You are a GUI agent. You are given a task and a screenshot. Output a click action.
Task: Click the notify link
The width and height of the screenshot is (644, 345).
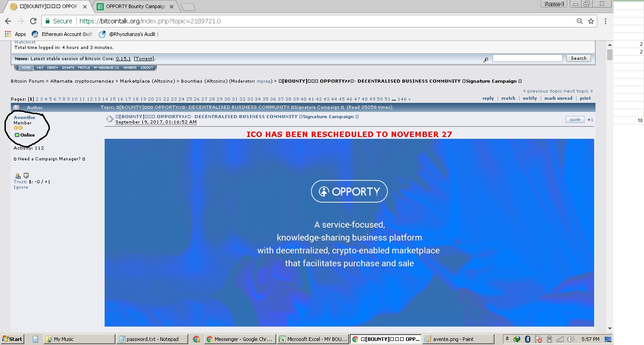point(530,98)
